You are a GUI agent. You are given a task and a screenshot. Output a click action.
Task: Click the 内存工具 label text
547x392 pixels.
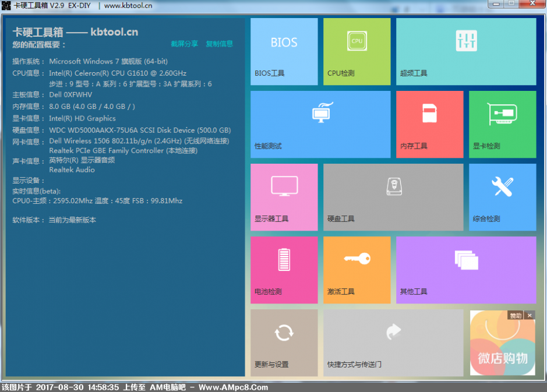pos(414,146)
